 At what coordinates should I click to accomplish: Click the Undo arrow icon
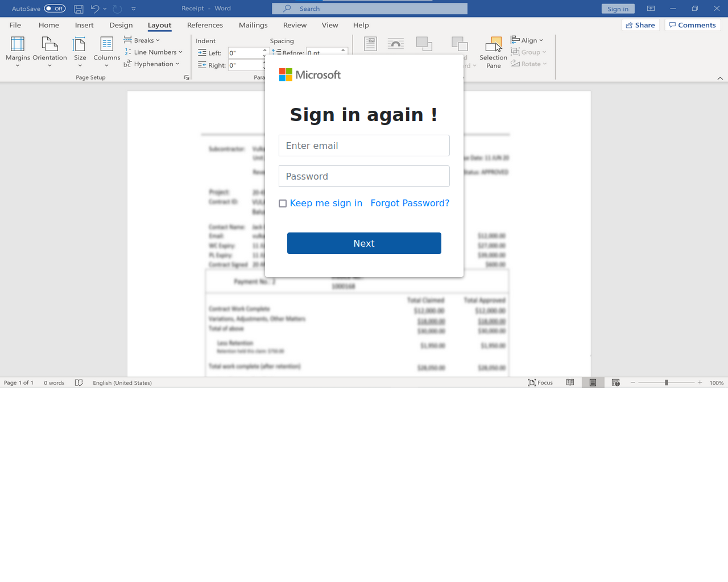click(95, 9)
